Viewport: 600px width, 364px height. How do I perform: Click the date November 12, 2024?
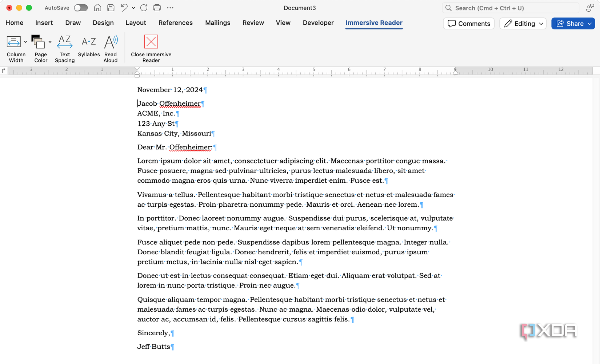(x=170, y=90)
